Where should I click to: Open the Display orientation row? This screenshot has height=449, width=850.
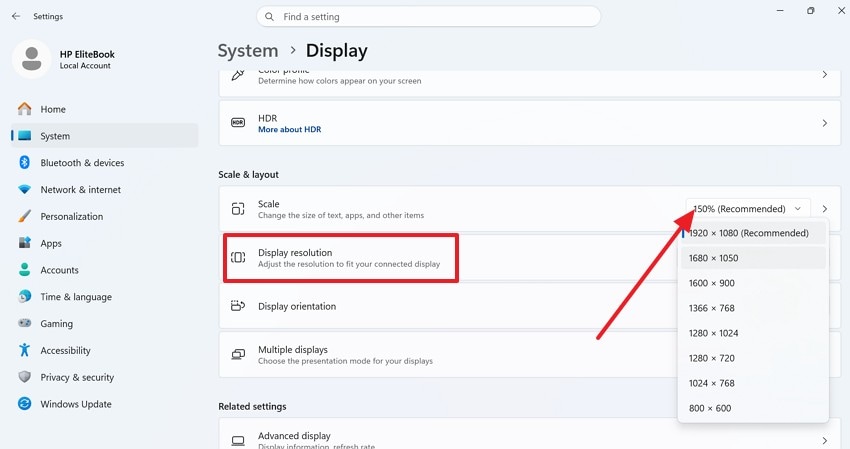click(x=448, y=306)
